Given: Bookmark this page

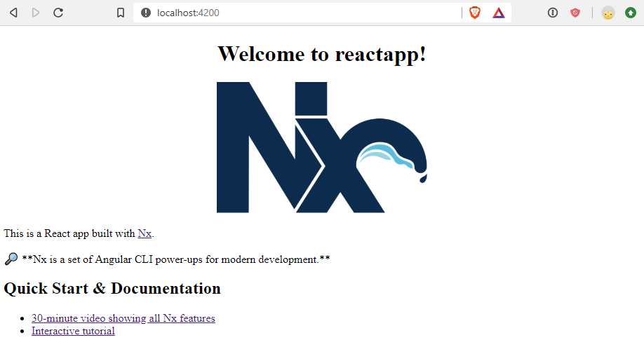Looking at the screenshot, I should 121,13.
